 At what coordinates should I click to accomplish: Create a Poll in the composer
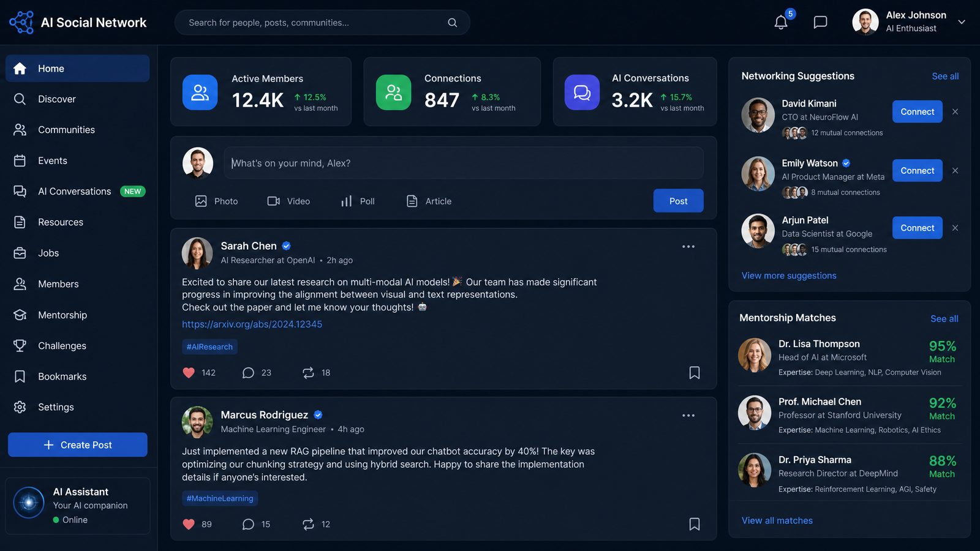(x=358, y=201)
